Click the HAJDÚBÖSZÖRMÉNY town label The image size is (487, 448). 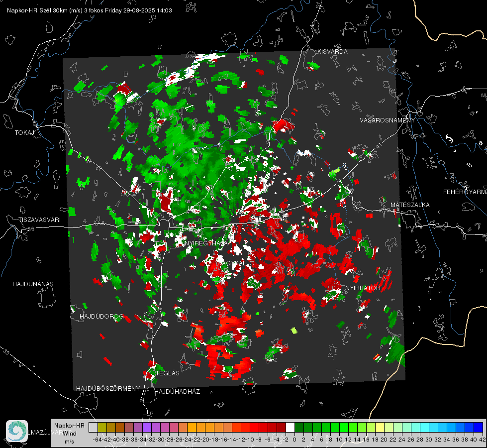coord(108,389)
